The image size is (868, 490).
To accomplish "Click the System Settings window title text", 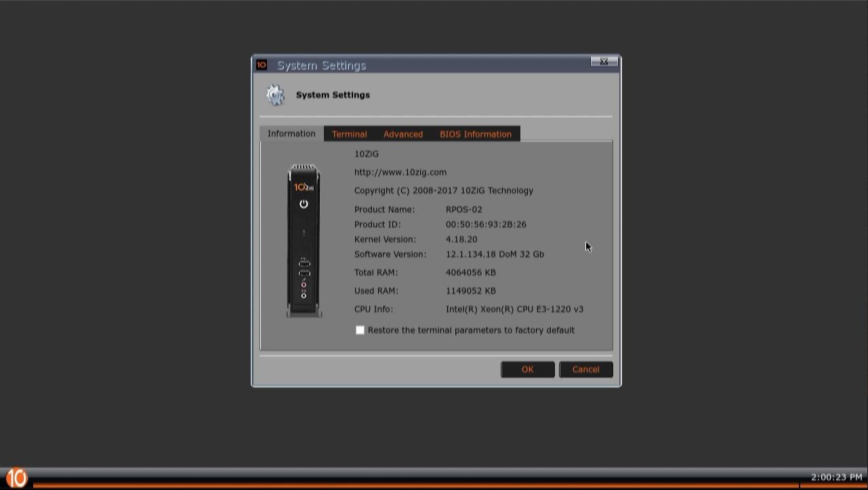I will click(x=321, y=65).
